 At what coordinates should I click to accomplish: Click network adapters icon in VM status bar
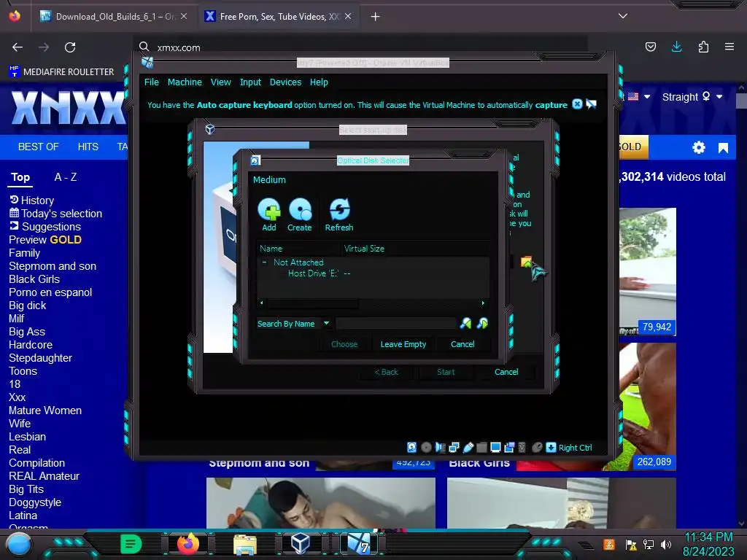point(454,447)
